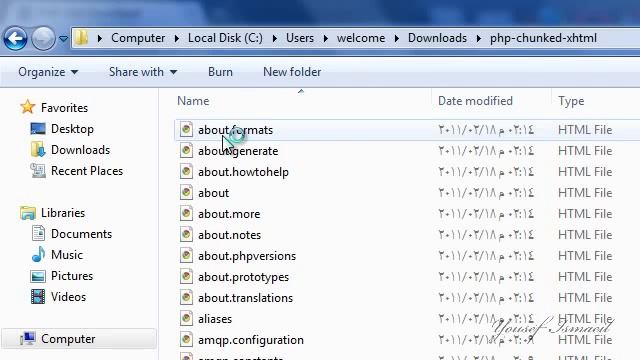Click the about.prototypes file icon
This screenshot has width=640, height=360.
[x=186, y=276]
